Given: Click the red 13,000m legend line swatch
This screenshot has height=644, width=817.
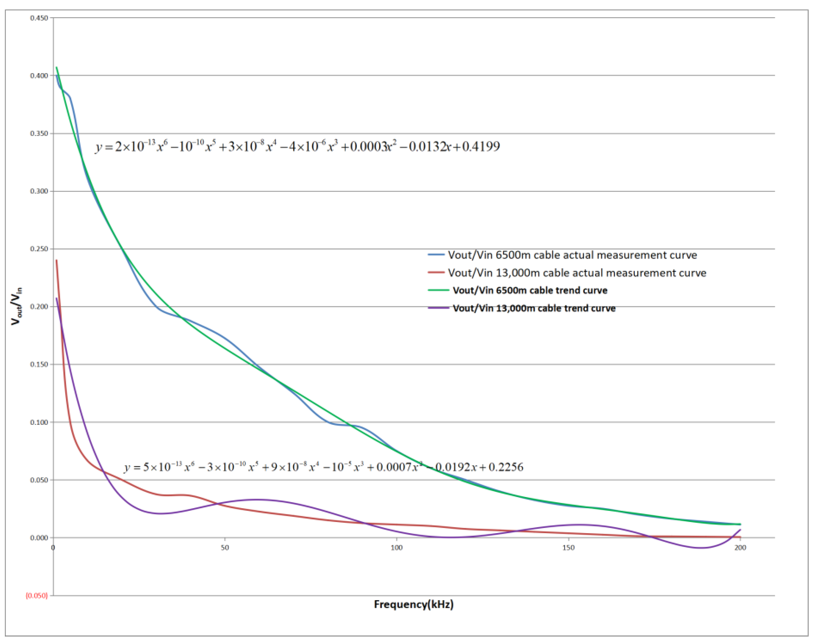Looking at the screenshot, I should pyautogui.click(x=436, y=273).
